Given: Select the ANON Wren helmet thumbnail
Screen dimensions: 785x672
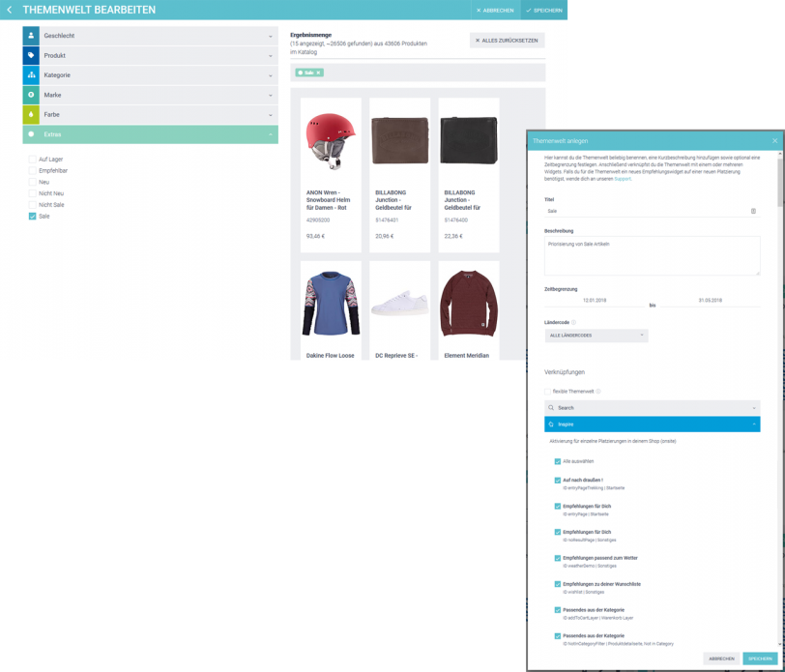Looking at the screenshot, I should (331, 141).
